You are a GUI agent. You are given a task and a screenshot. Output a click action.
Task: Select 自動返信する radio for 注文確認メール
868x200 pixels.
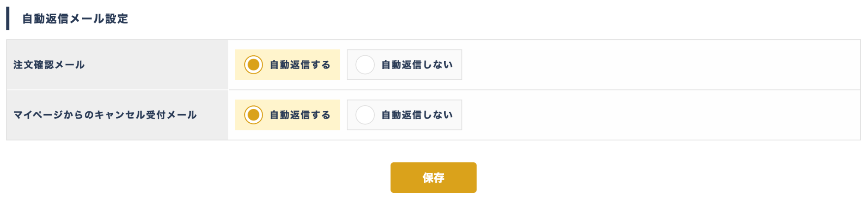click(253, 65)
